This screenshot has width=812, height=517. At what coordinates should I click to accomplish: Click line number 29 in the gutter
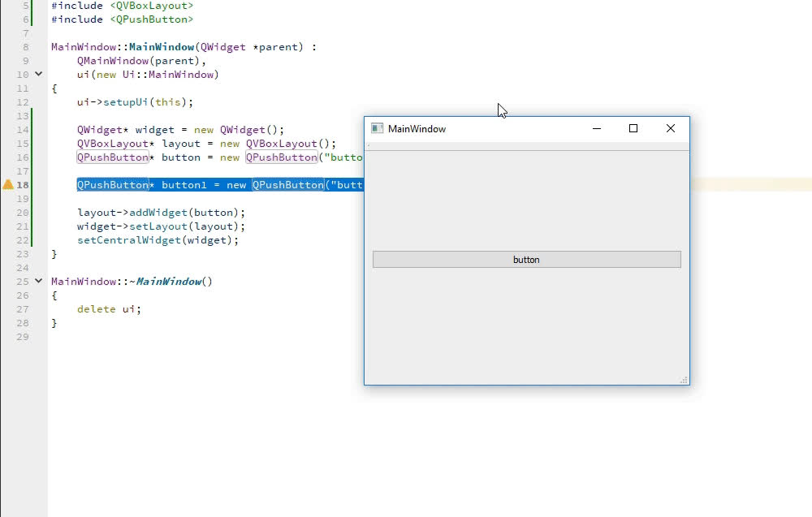click(x=23, y=336)
